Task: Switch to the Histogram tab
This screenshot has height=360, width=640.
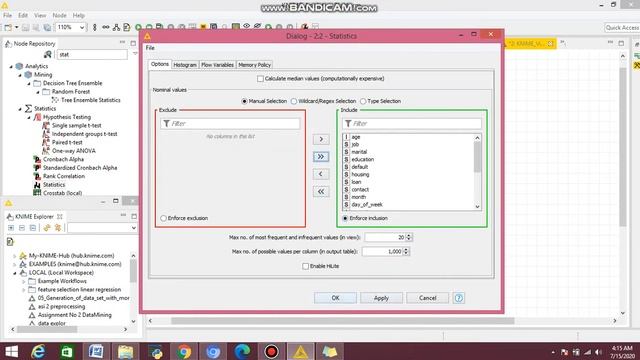Action: 185,65
